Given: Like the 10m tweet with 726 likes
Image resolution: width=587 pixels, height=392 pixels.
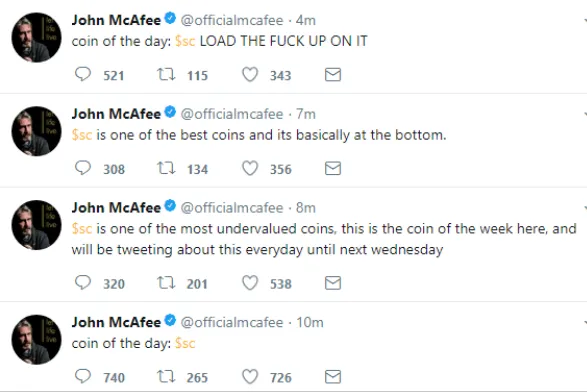Looking at the screenshot, I should [x=250, y=377].
